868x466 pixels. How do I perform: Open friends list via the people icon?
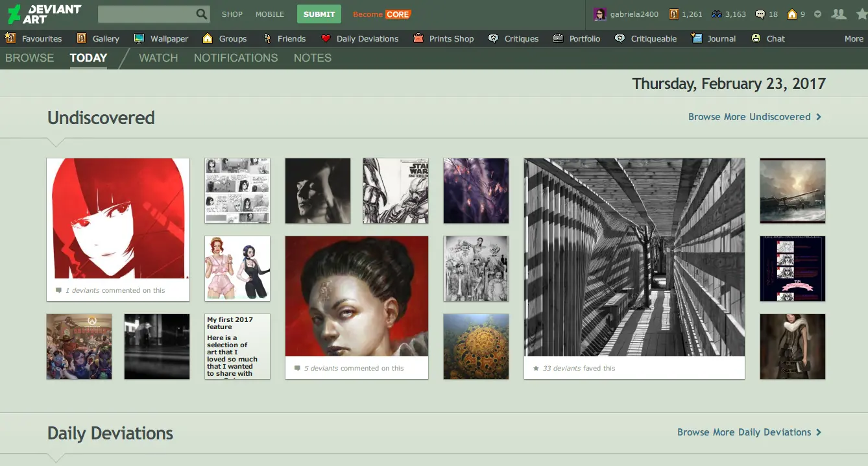(839, 14)
